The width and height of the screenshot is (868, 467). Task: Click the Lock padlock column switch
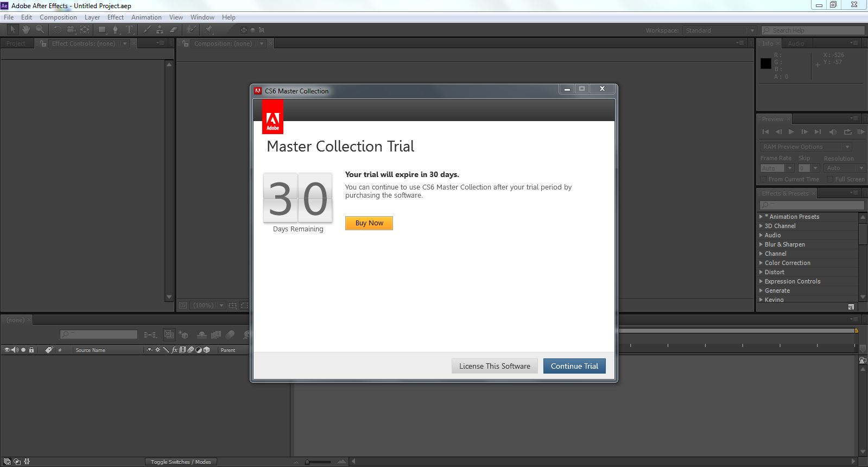tap(31, 350)
